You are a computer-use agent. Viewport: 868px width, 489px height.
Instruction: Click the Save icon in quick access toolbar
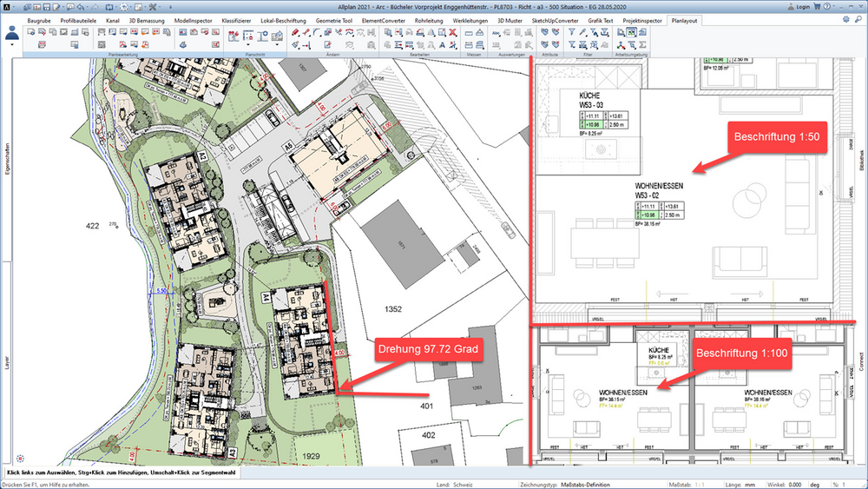pos(47,7)
